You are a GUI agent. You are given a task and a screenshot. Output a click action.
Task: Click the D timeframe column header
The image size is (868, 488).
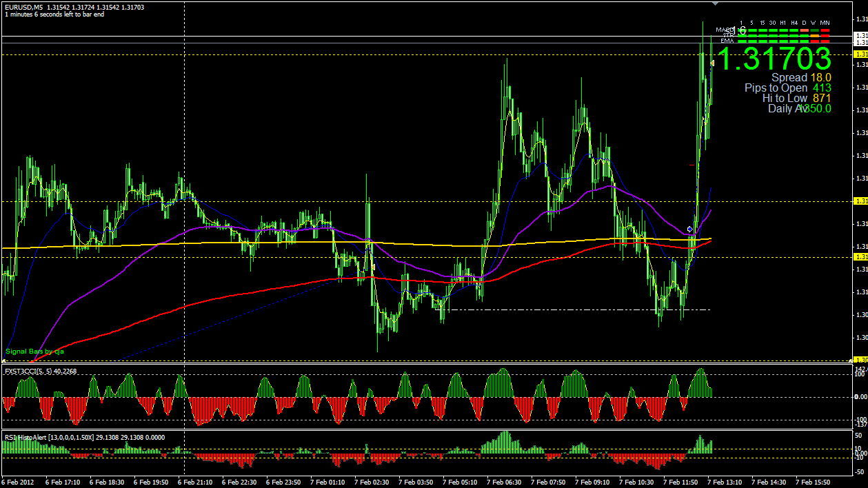click(804, 23)
